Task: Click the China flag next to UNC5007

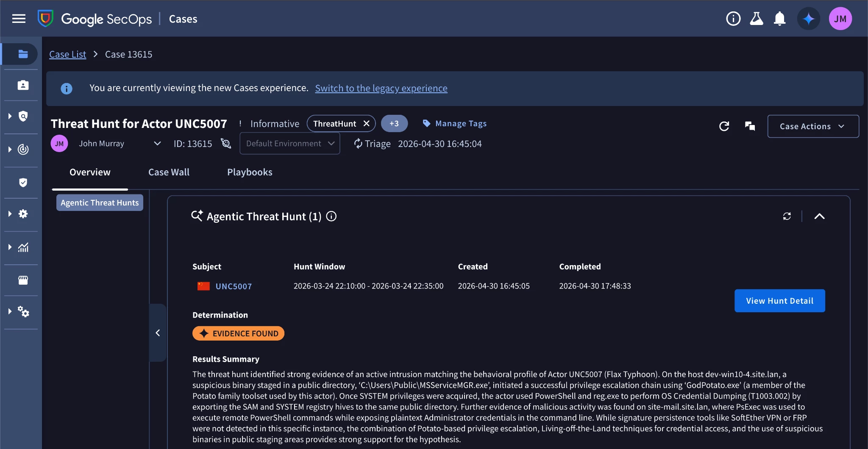Action: pyautogui.click(x=203, y=286)
